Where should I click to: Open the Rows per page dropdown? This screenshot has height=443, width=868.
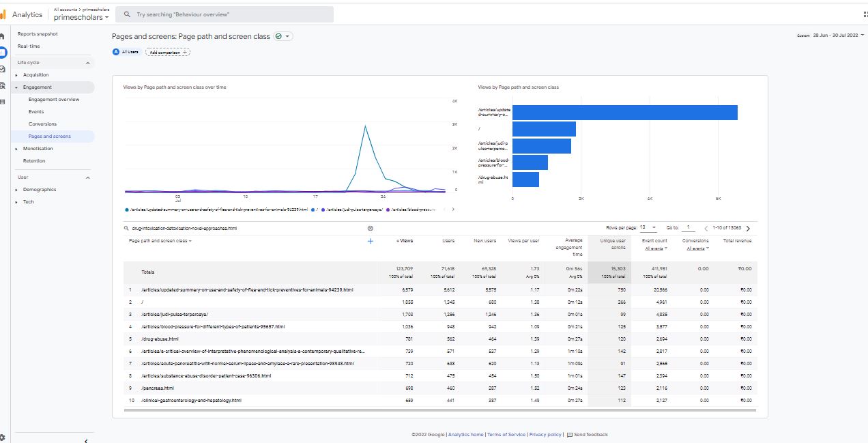[649, 228]
